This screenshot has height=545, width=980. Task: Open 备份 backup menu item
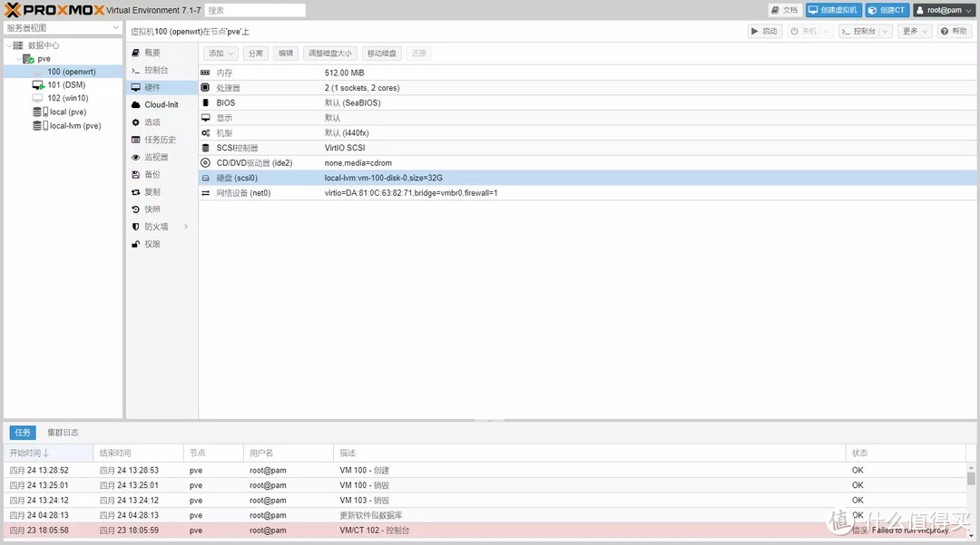(162, 175)
